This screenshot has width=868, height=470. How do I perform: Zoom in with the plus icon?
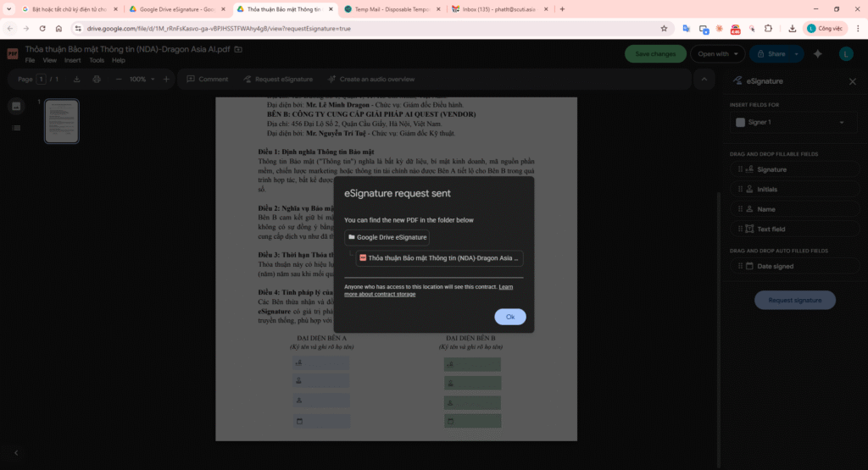pos(166,80)
